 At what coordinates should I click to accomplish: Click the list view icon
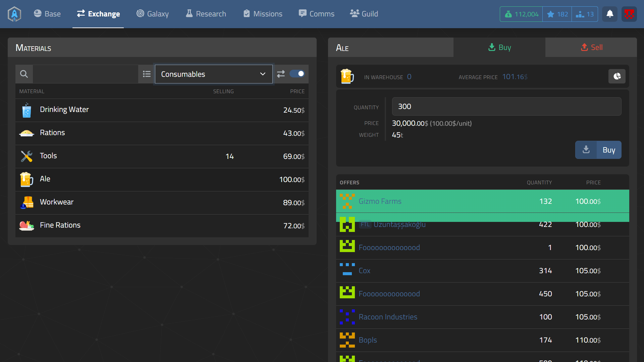(x=147, y=74)
